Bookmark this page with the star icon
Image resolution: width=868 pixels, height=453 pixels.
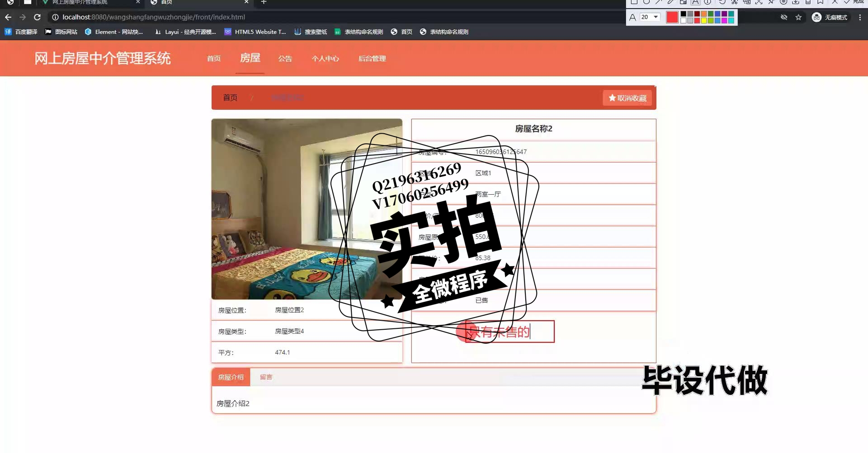798,17
